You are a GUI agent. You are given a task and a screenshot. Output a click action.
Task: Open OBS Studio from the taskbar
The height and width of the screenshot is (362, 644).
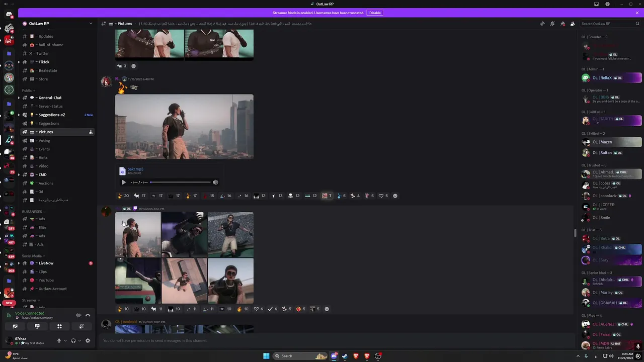tap(378, 356)
